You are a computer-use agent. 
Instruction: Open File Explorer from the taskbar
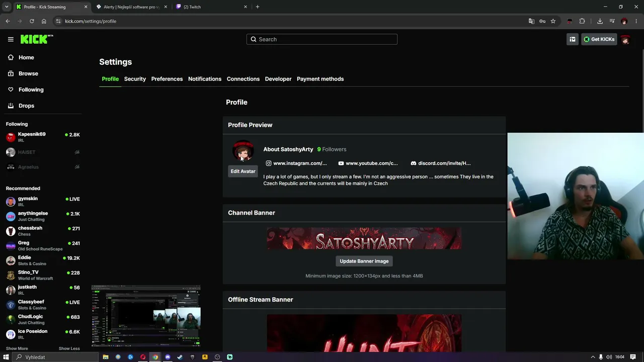[106, 357]
